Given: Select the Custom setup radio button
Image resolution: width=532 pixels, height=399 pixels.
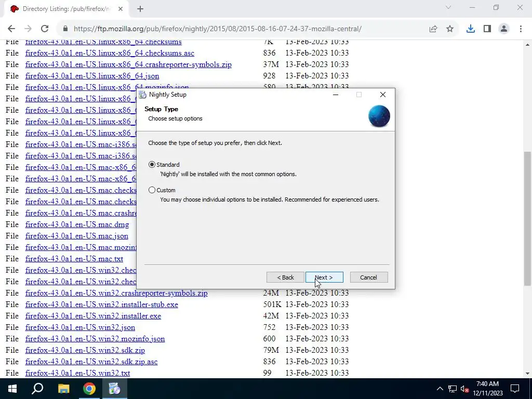Looking at the screenshot, I should (x=152, y=190).
